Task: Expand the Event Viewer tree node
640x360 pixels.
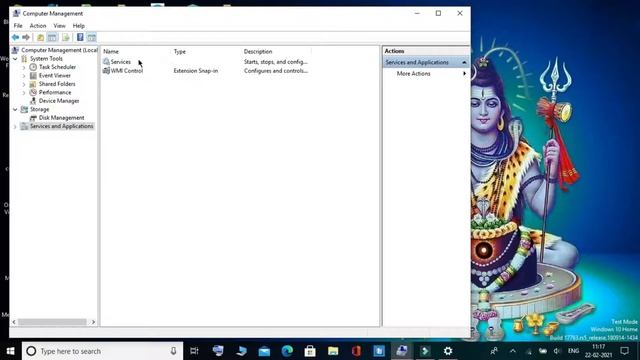Action: click(24, 76)
